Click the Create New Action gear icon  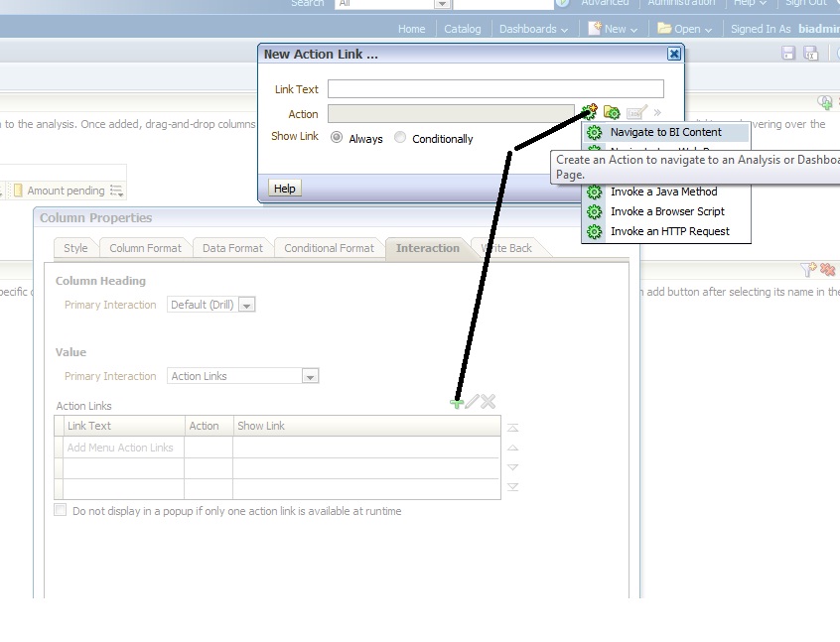(x=589, y=112)
